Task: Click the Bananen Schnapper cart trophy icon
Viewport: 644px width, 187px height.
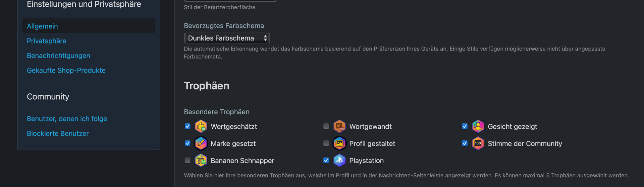Action: pos(201,161)
